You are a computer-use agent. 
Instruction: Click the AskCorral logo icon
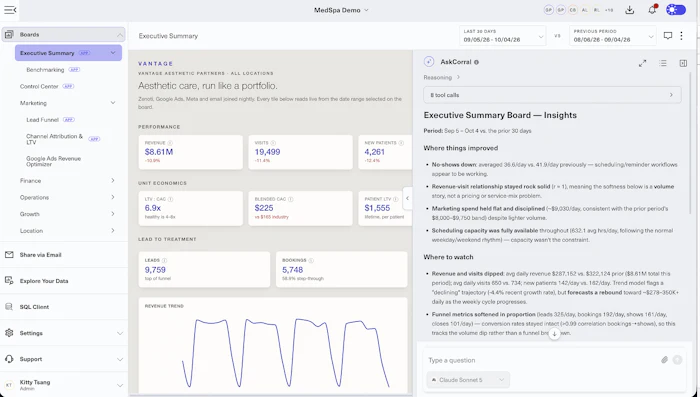pyautogui.click(x=429, y=62)
